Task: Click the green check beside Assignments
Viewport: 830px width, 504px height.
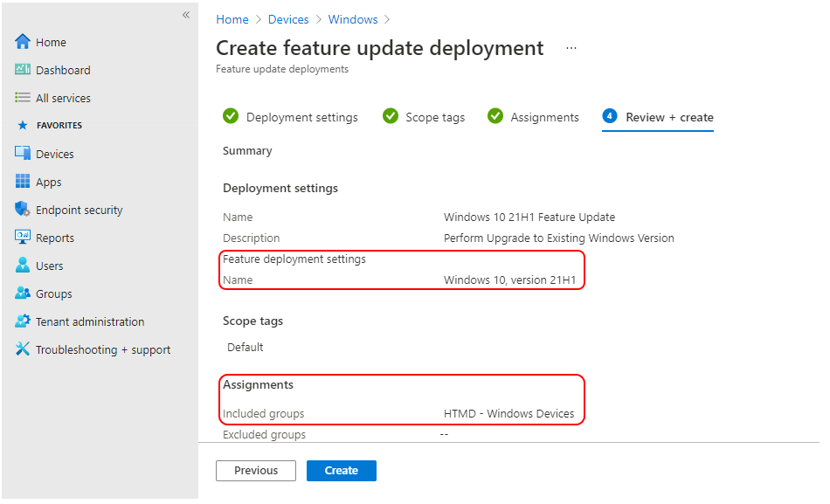Action: 495,116
